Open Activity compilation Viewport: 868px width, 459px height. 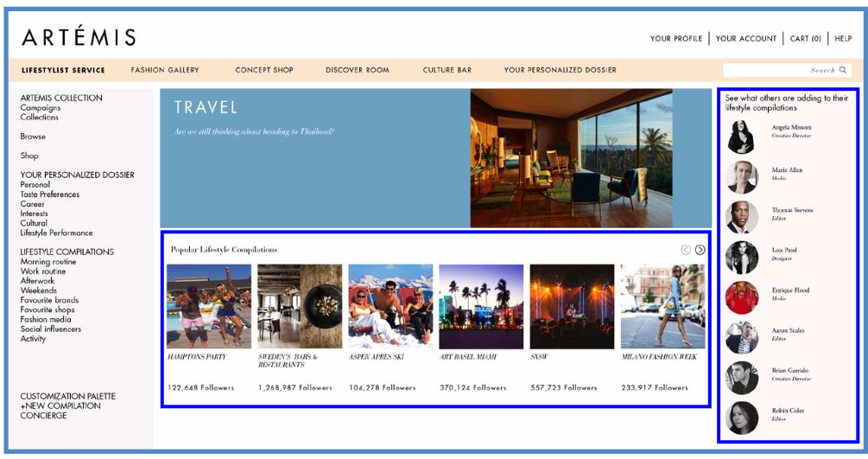click(x=33, y=339)
